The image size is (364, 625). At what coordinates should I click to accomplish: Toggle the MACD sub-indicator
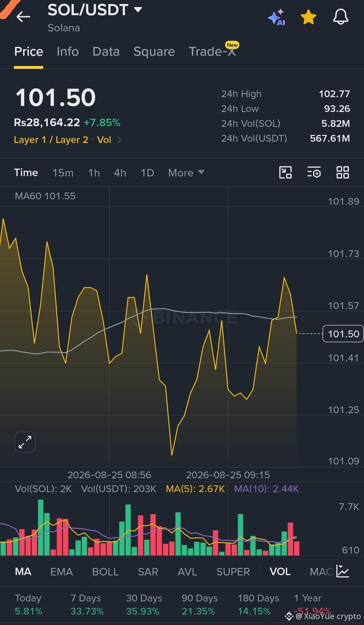pyautogui.click(x=321, y=571)
